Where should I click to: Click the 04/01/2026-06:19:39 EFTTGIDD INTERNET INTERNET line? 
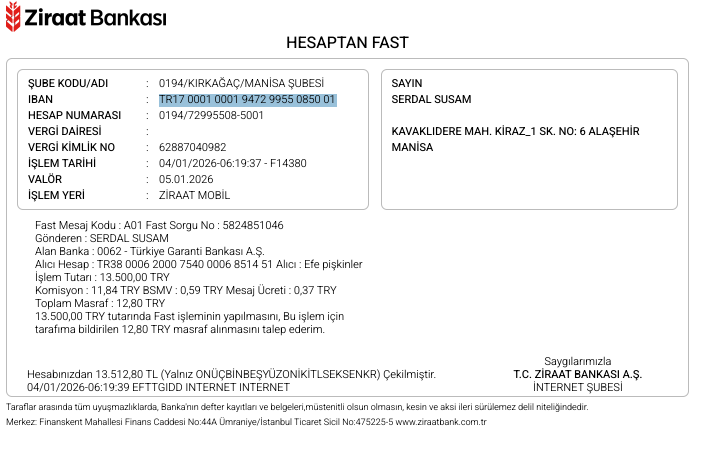point(158,388)
